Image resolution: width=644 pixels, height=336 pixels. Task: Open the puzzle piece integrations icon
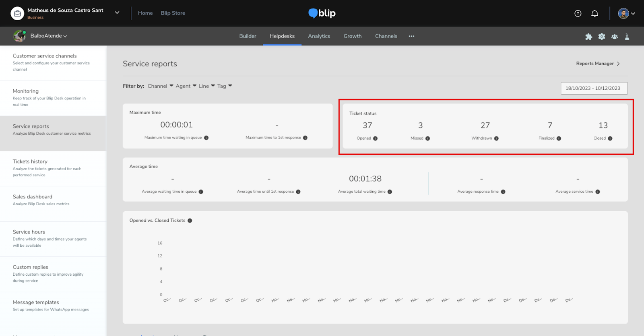588,37
